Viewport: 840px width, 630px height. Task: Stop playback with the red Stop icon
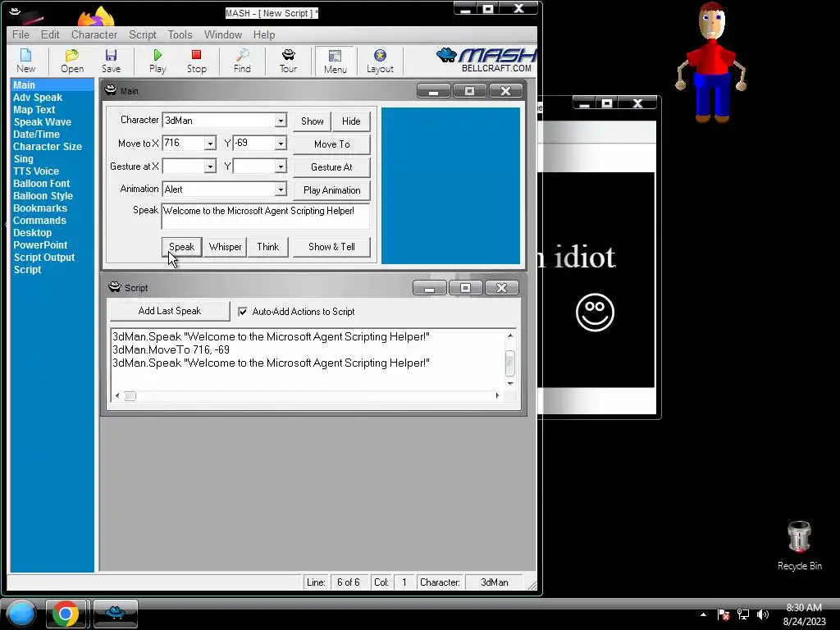point(197,61)
